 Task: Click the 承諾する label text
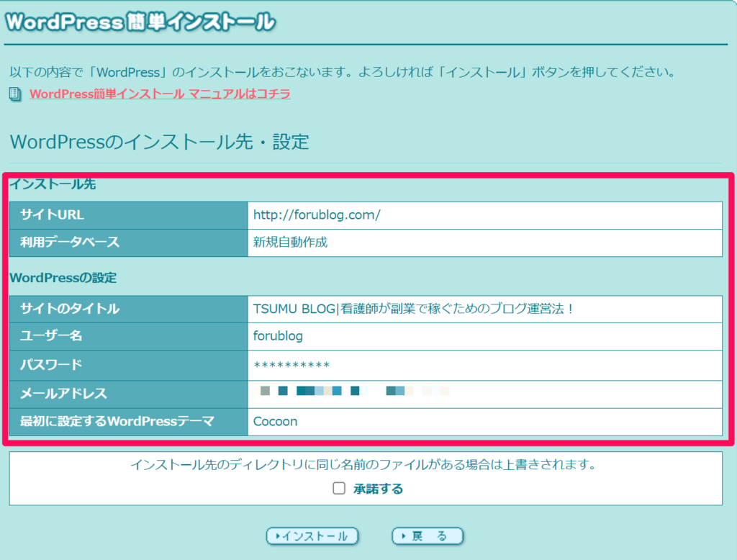pos(378,489)
